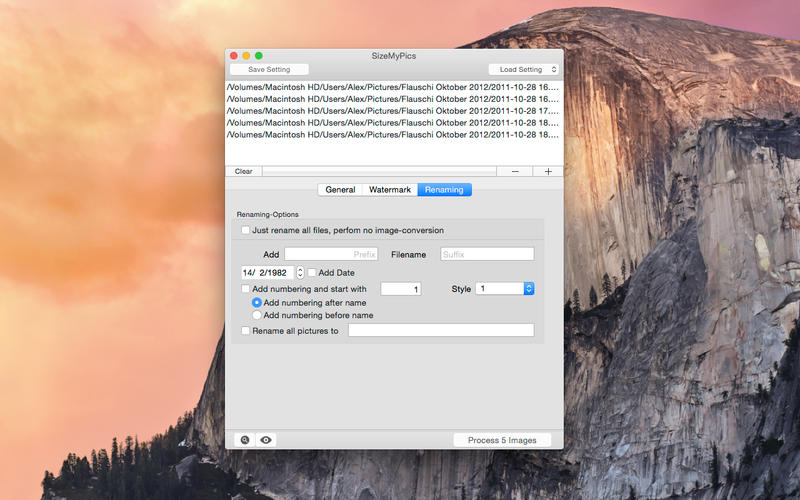Toggle 'Add numbering and start with' checkbox
This screenshot has width=800, height=500.
coord(246,289)
